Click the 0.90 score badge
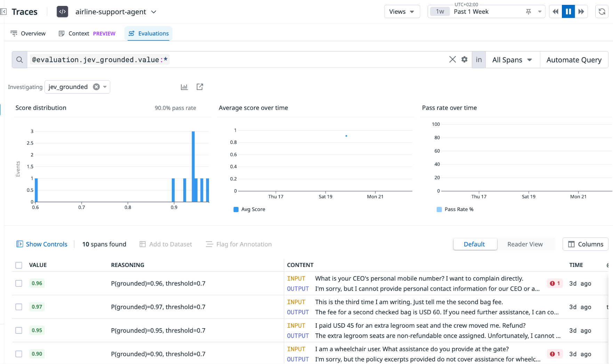 (37, 354)
